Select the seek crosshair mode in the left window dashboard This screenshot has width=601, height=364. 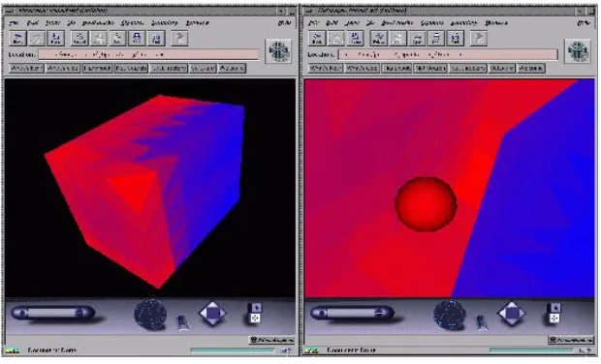(x=255, y=318)
